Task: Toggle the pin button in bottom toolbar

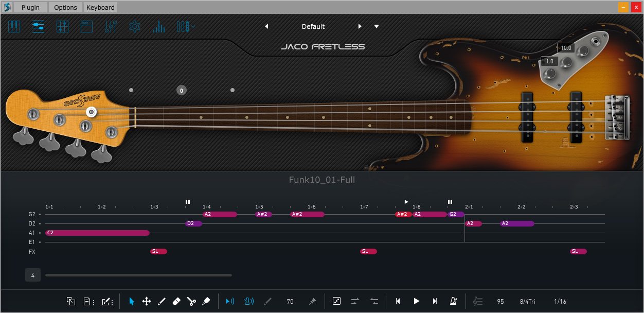Action: point(312,301)
